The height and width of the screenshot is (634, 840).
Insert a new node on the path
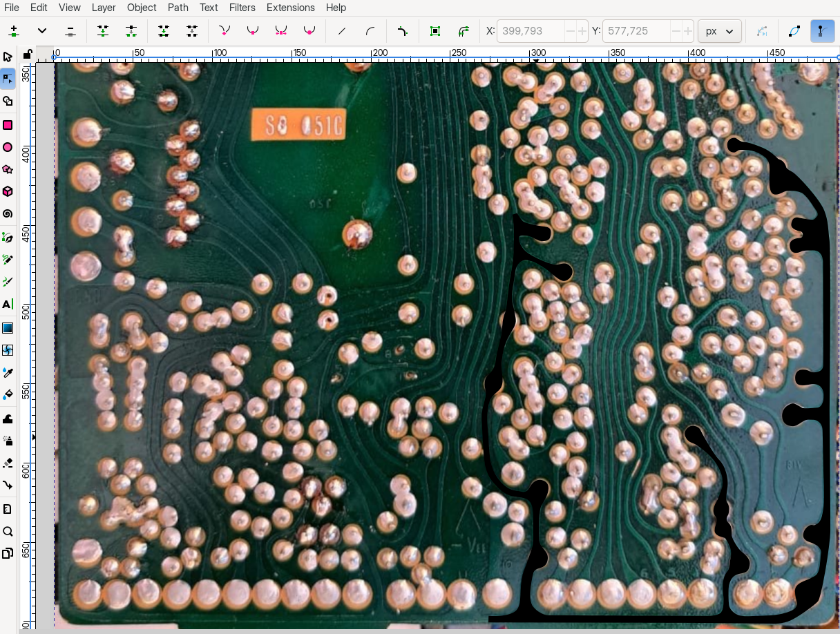click(x=12, y=30)
